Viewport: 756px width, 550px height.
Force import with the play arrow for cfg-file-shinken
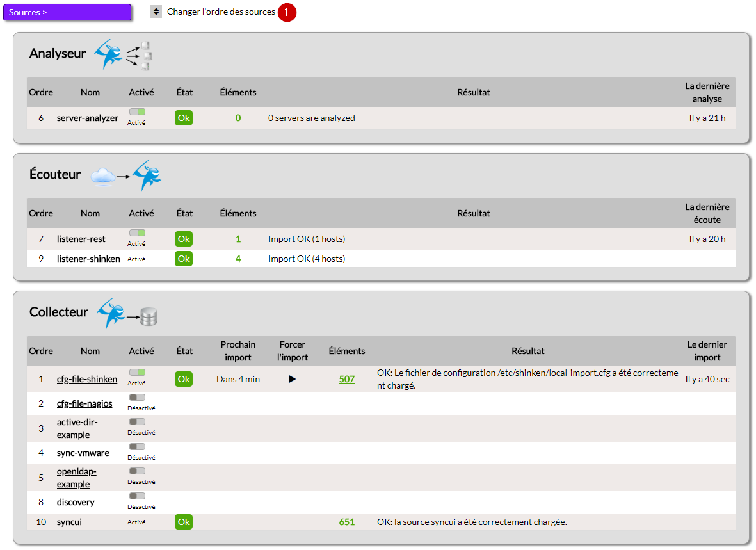[293, 379]
